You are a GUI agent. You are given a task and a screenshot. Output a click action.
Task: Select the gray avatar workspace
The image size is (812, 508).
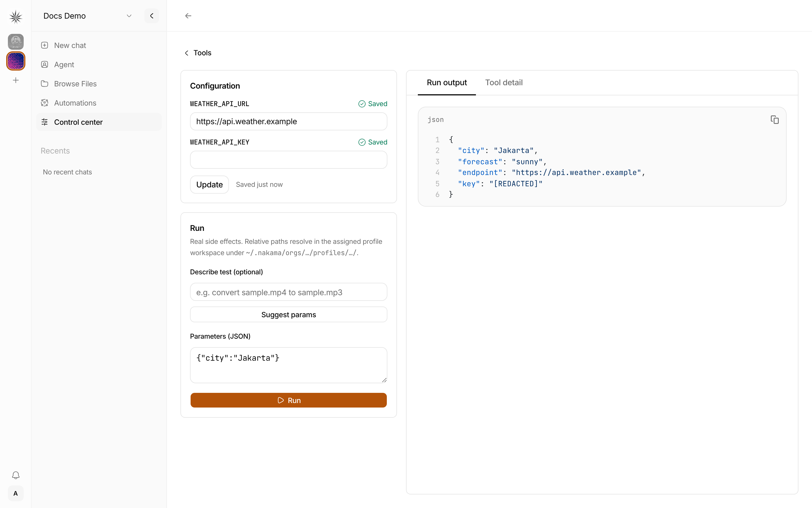tap(16, 42)
